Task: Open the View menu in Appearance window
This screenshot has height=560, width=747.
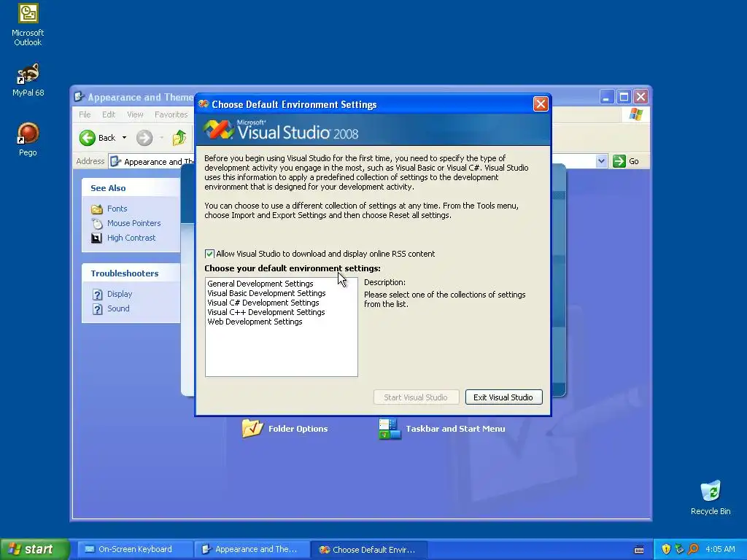Action: coord(135,114)
